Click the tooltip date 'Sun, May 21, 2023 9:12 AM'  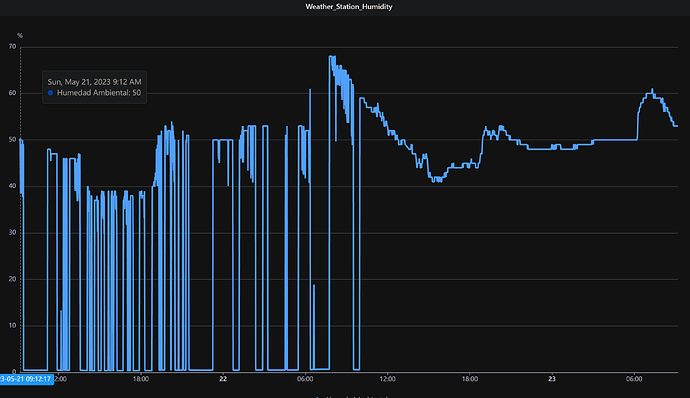coord(94,82)
